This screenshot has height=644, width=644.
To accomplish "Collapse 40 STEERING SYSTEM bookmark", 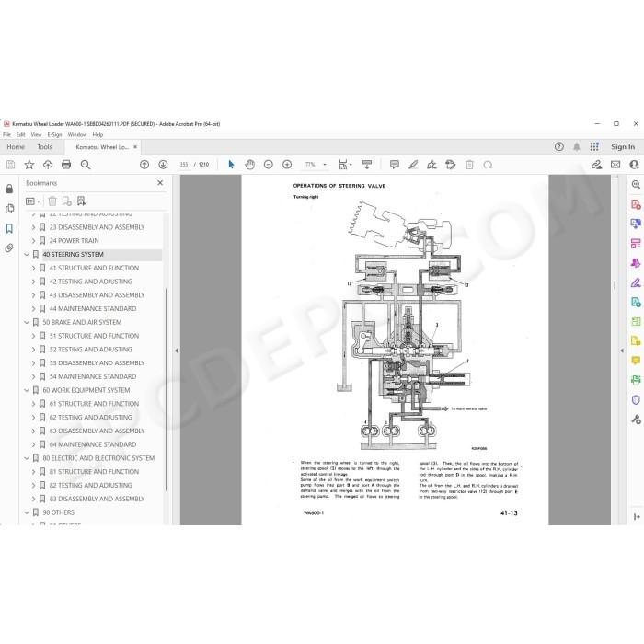I will [x=27, y=255].
